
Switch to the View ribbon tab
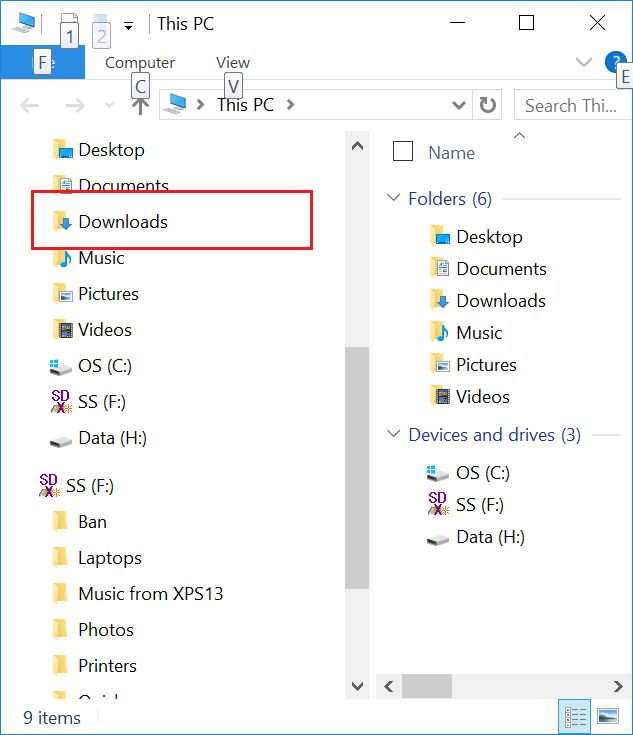coord(233,62)
